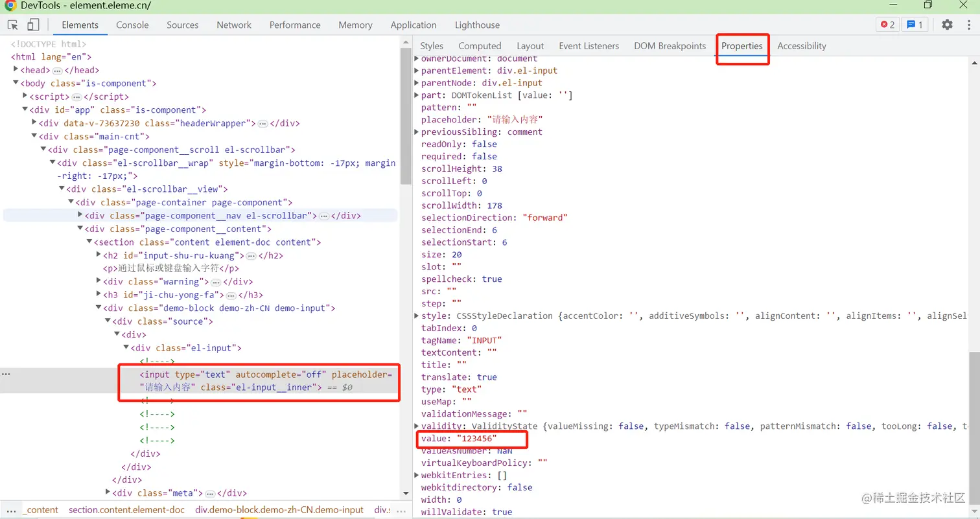Screen dimensions: 980x519
Task: Collapse the main-cnt div node
Action: coord(34,136)
